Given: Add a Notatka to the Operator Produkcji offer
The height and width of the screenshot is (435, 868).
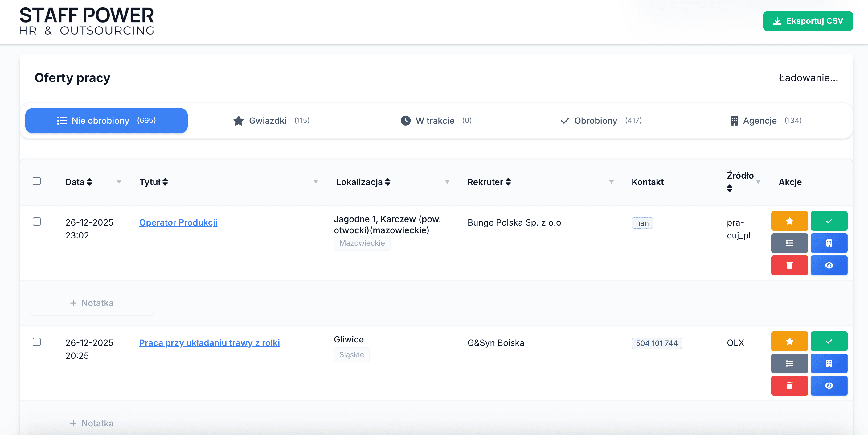Looking at the screenshot, I should pyautogui.click(x=91, y=303).
